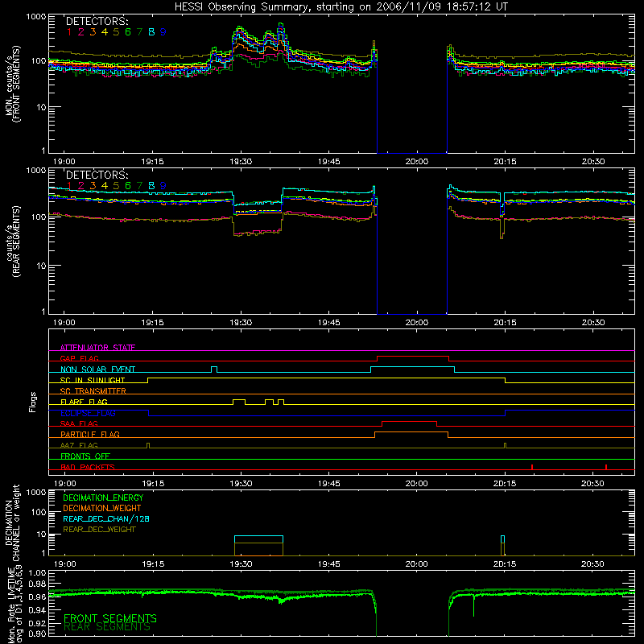Click the HESSI Observing Summary title text
The image size is (644, 644).
[341, 6]
